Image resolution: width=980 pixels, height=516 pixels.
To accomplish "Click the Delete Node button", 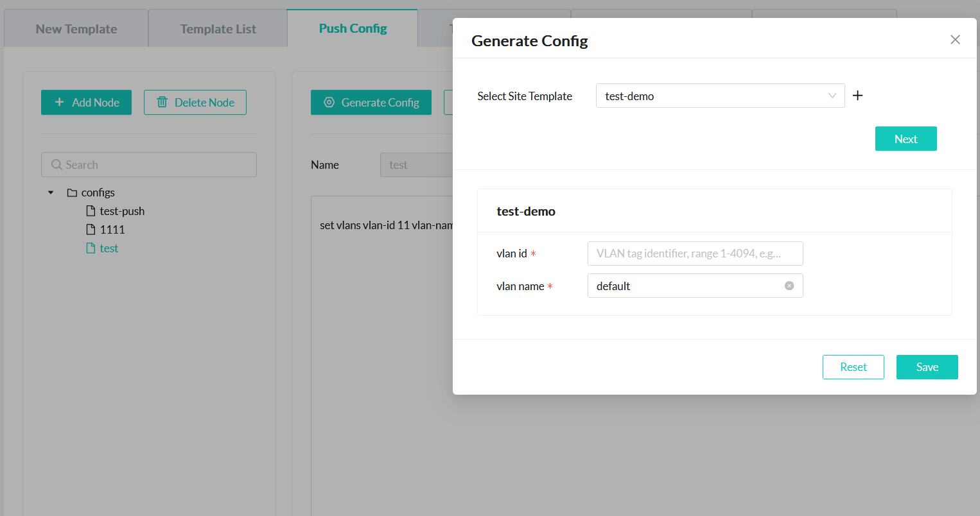I will click(x=195, y=103).
